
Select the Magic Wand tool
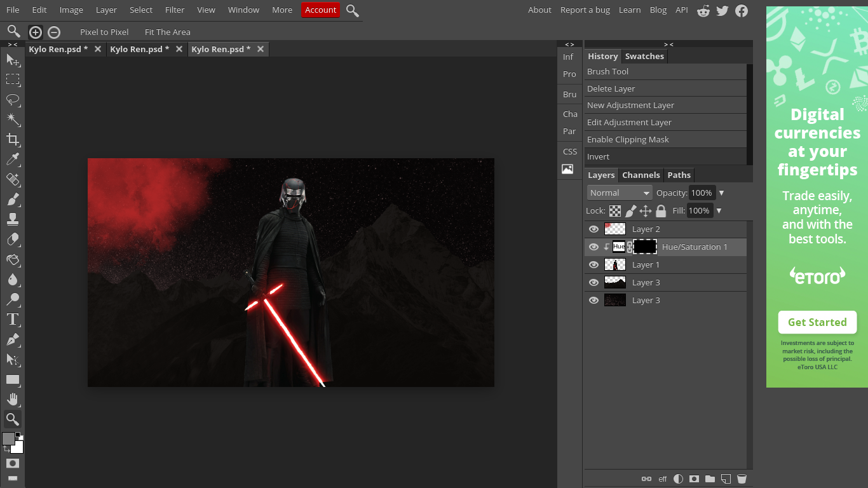pos(13,119)
